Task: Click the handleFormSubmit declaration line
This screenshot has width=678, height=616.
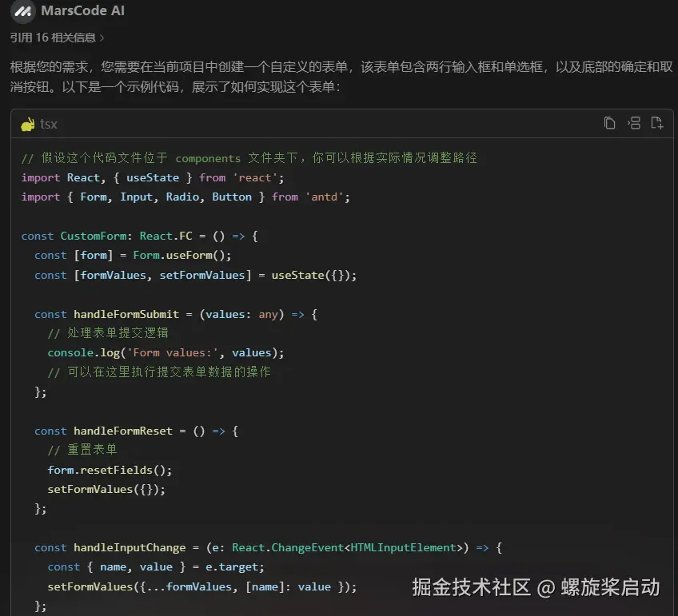Action: pyautogui.click(x=176, y=314)
